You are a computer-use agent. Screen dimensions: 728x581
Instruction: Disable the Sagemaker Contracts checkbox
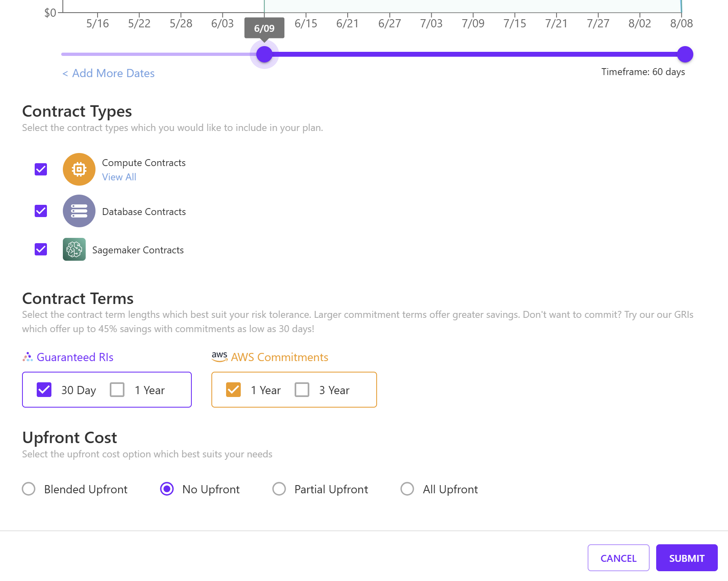[x=41, y=249]
